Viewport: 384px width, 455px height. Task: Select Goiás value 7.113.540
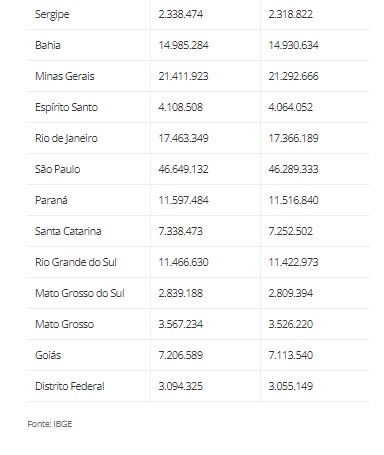click(290, 355)
